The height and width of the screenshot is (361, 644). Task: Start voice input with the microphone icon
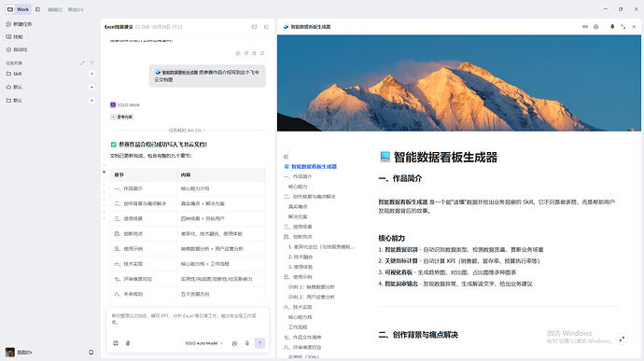point(246,343)
